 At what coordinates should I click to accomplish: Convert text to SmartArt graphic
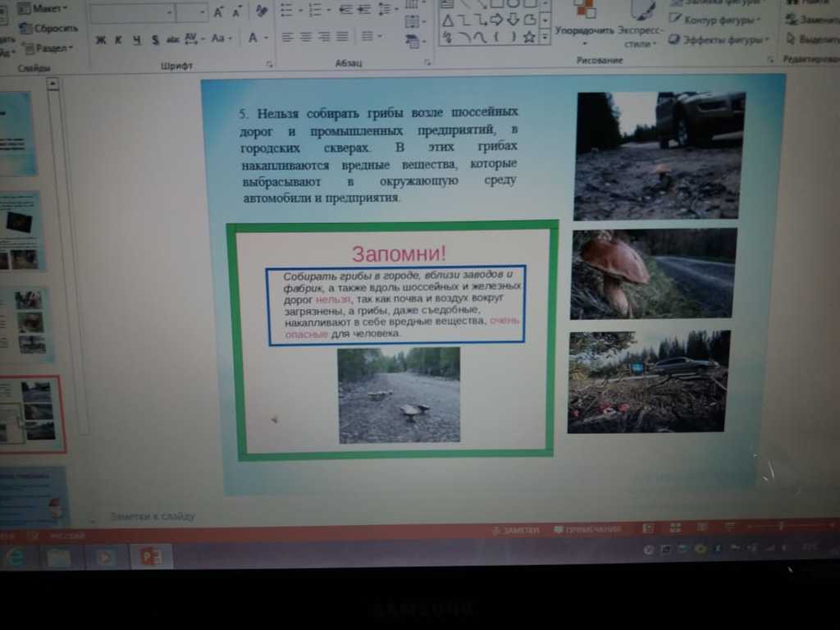(x=414, y=41)
